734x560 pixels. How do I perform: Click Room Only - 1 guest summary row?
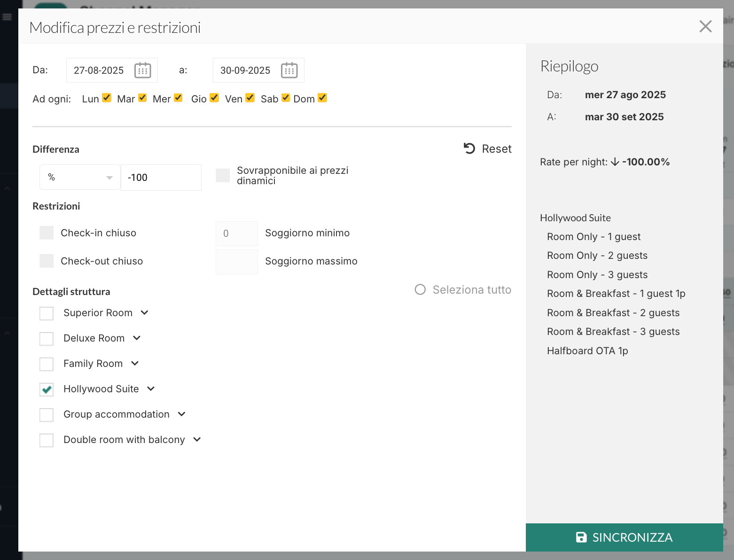click(593, 237)
